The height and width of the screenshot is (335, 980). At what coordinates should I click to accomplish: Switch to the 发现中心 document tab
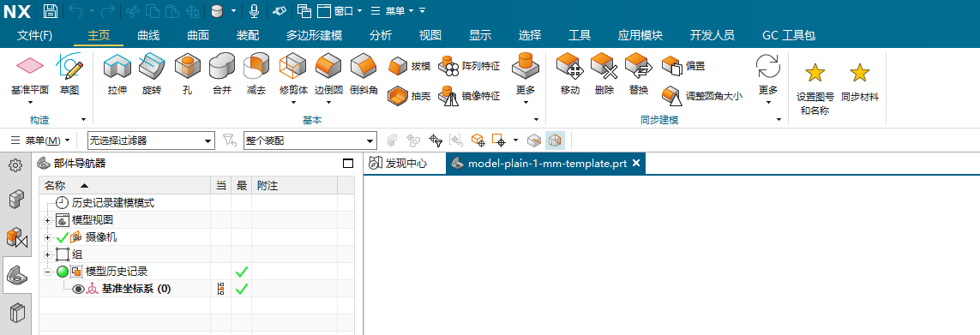click(398, 164)
